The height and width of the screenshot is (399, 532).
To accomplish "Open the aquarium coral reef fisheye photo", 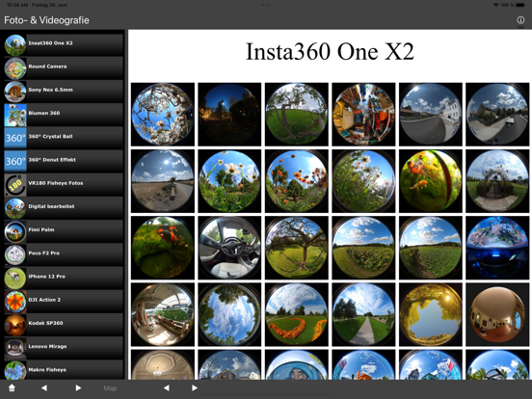I will click(497, 248).
